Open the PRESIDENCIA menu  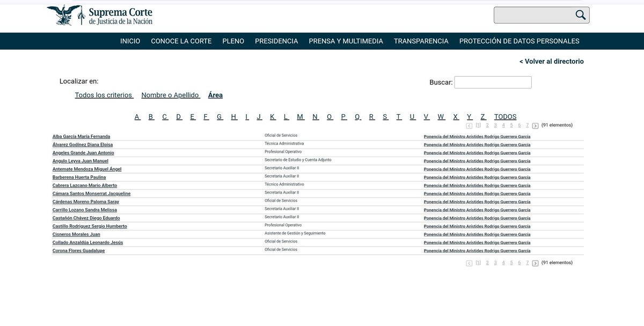[276, 41]
